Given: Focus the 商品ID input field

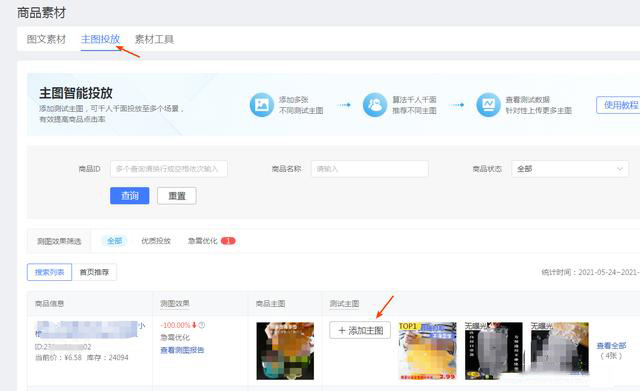Looking at the screenshot, I should point(169,169).
